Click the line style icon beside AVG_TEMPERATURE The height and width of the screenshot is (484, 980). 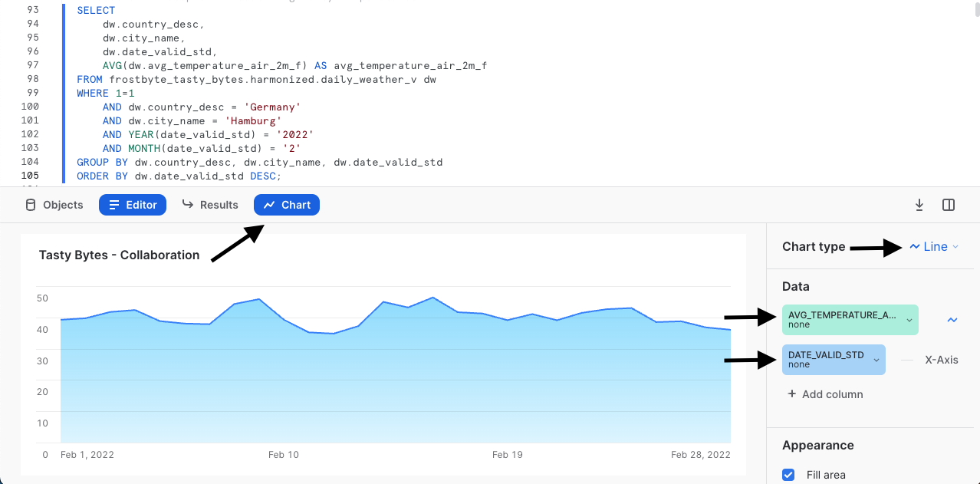[952, 320]
